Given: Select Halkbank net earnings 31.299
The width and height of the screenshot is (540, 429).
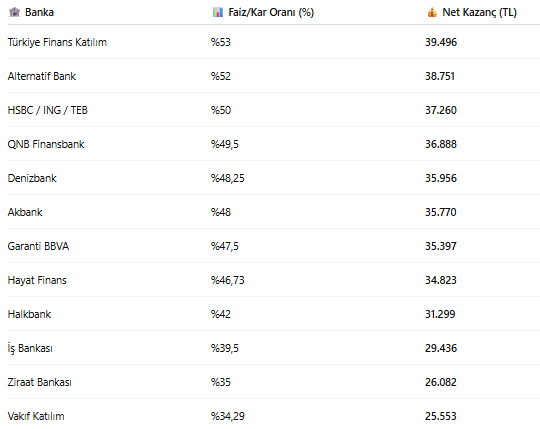Looking at the screenshot, I should 440,314.
